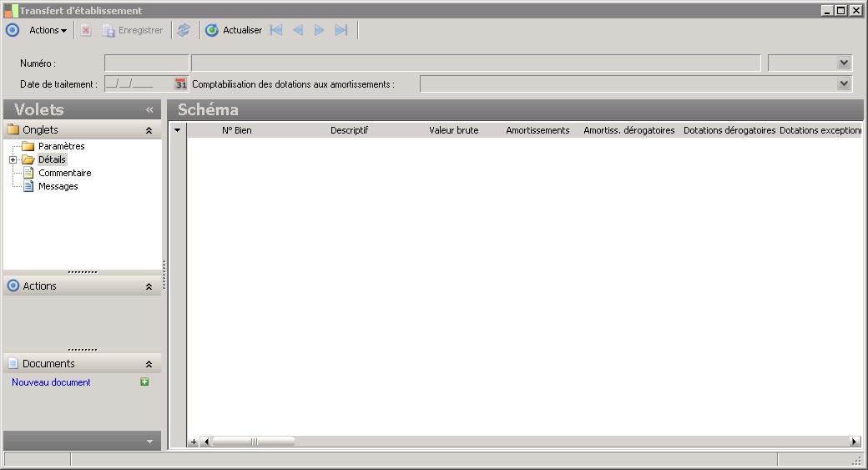Go to last record arrow
This screenshot has height=470, width=868.
click(341, 30)
